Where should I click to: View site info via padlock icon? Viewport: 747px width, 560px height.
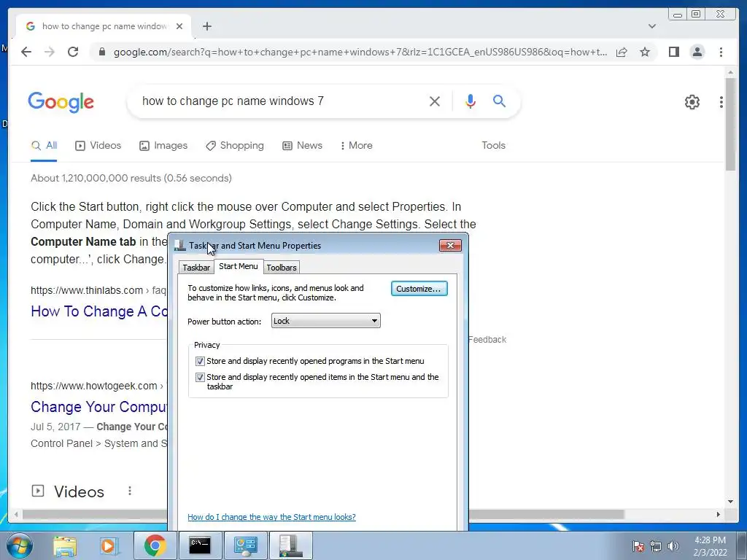(x=101, y=52)
